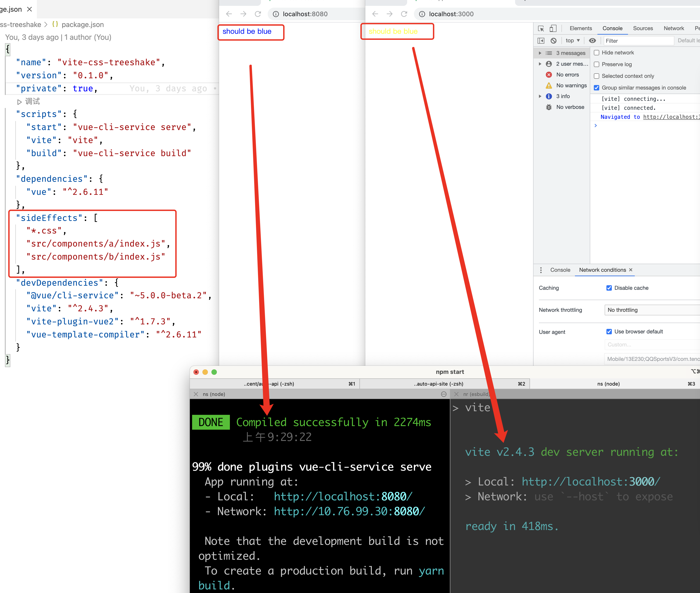Click the console Filter input field
The image size is (700, 593).
[638, 41]
